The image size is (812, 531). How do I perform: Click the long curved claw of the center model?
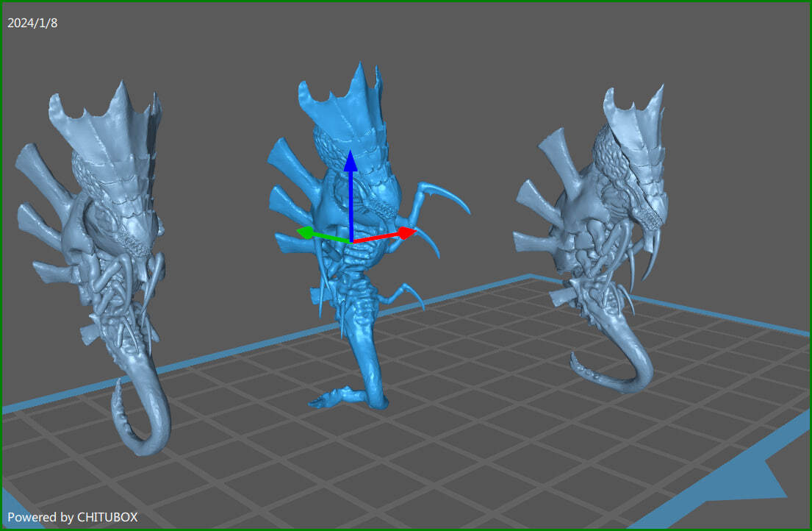pos(445,196)
